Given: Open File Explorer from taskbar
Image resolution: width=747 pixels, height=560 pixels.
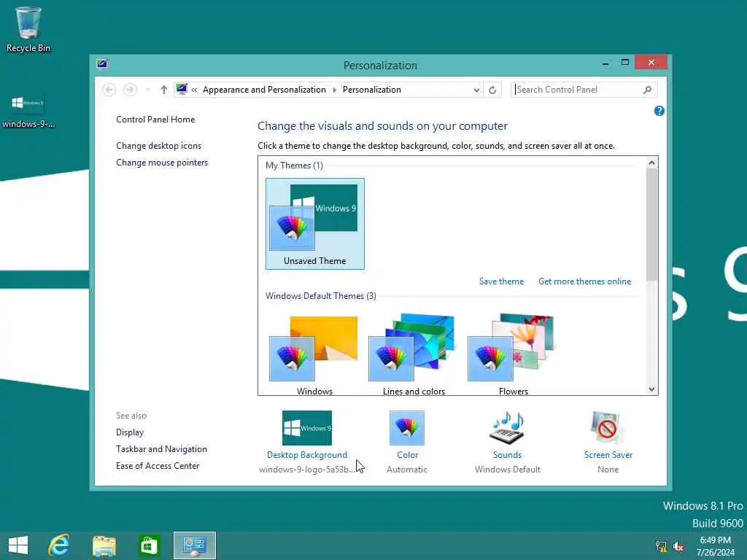Looking at the screenshot, I should pyautogui.click(x=104, y=545).
